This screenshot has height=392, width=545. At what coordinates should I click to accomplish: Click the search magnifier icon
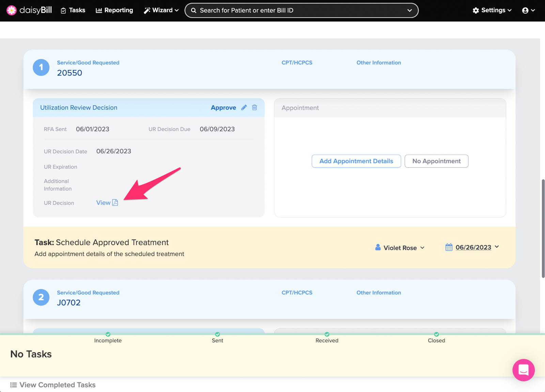click(x=193, y=11)
